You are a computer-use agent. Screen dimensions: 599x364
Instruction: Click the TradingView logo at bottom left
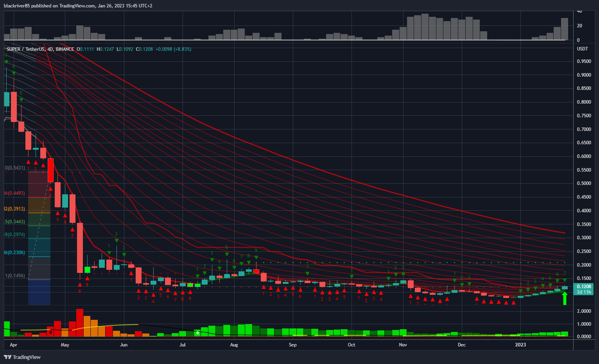point(22,357)
